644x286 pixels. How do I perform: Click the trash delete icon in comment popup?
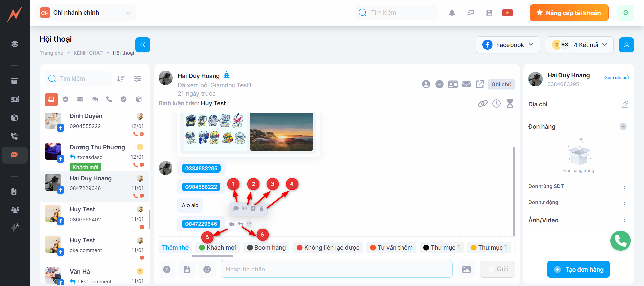pyautogui.click(x=261, y=209)
